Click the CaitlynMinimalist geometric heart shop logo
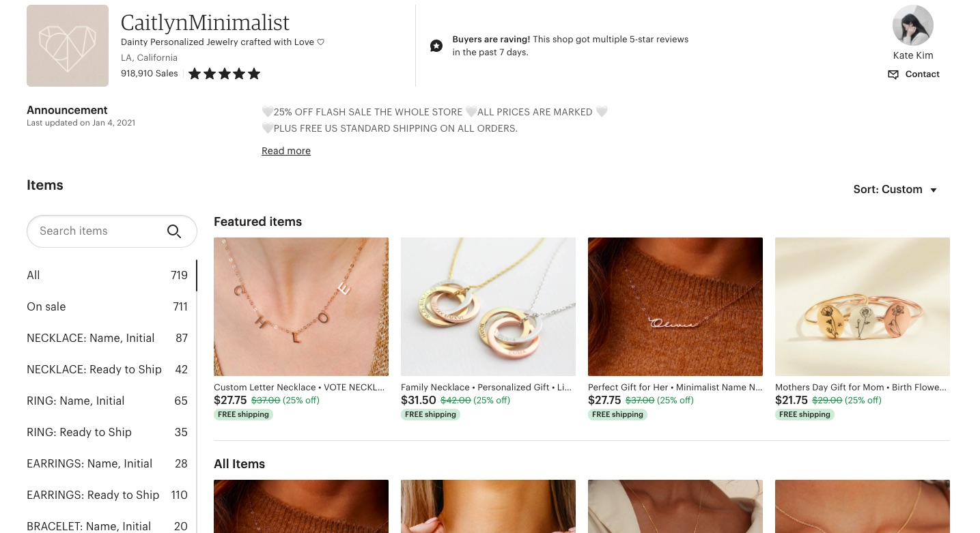980x533 pixels. tap(68, 45)
